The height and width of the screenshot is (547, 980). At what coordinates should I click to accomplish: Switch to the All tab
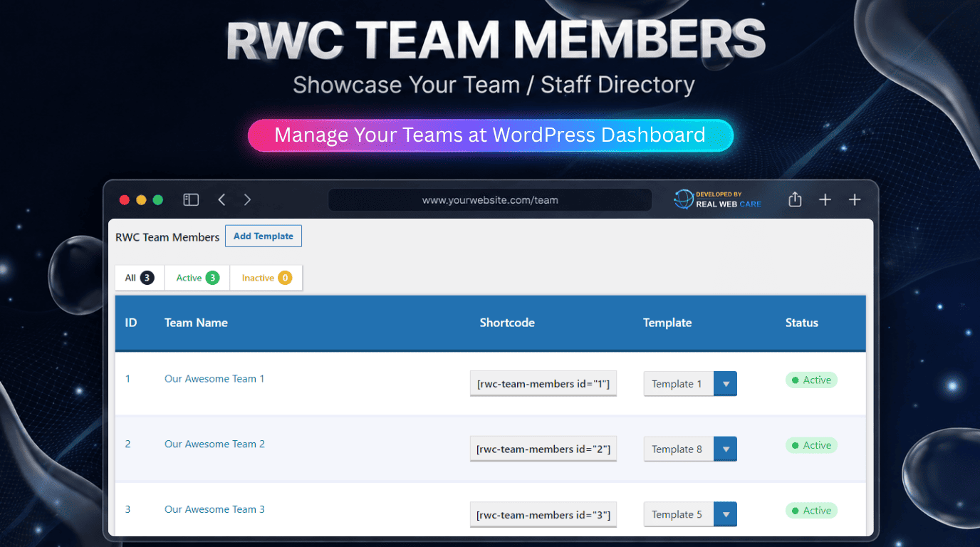140,278
